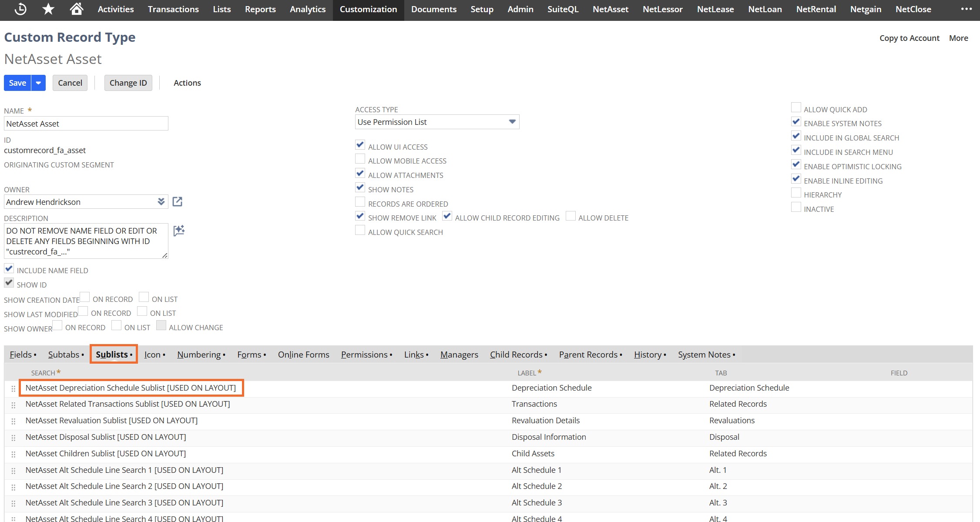Select the NetAsset Depreciation Schedule Sublist search cell
This screenshot has width=980, height=522.
131,388
